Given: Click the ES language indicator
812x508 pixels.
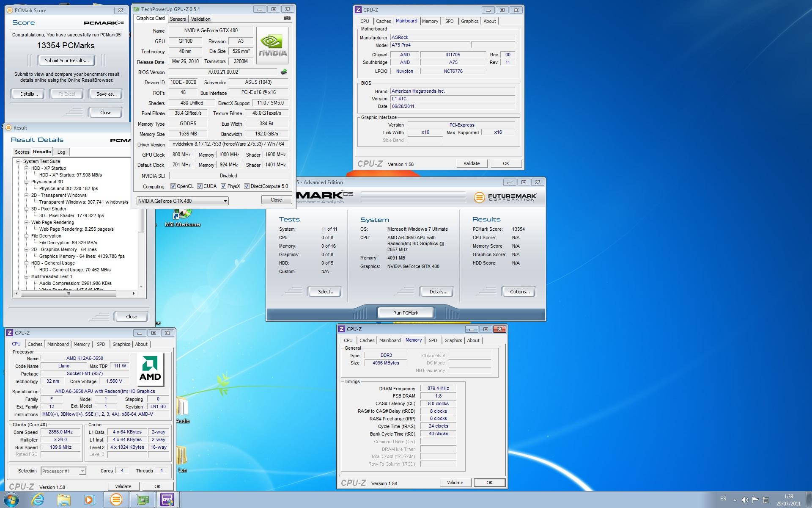Looking at the screenshot, I should pyautogui.click(x=723, y=499).
